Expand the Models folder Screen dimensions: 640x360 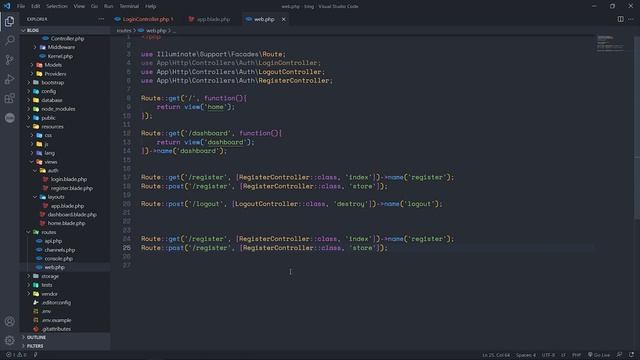pos(65,65)
